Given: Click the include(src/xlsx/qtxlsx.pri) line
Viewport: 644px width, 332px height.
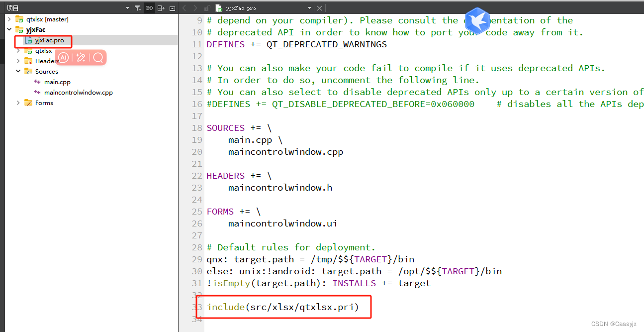Looking at the screenshot, I should click(x=282, y=307).
